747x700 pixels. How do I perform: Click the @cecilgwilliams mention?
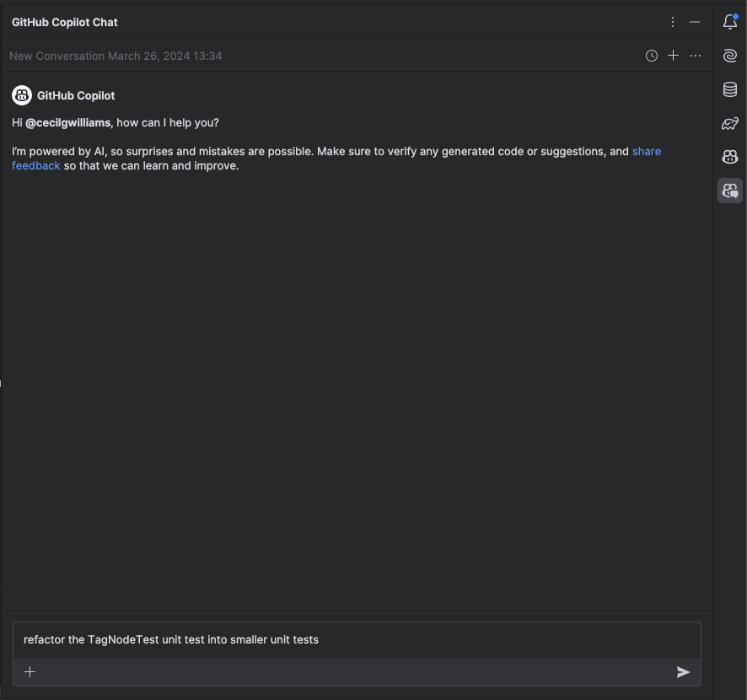tap(67, 123)
